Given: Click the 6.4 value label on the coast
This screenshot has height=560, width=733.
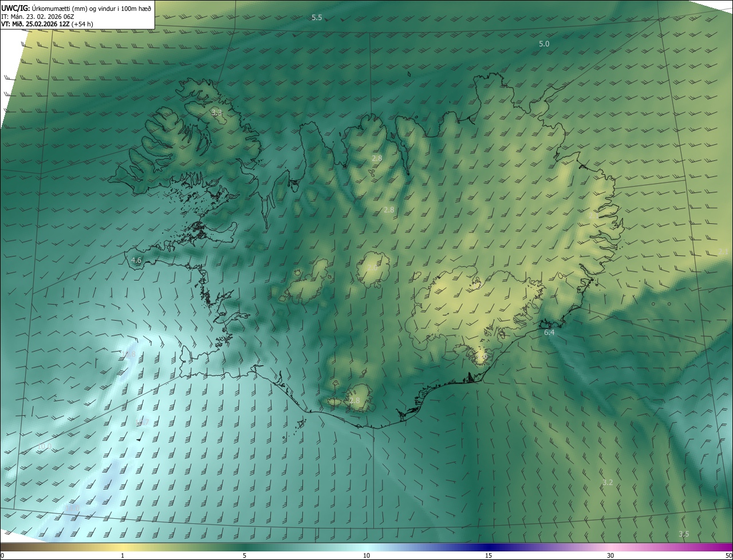Looking at the screenshot, I should pyautogui.click(x=549, y=332).
